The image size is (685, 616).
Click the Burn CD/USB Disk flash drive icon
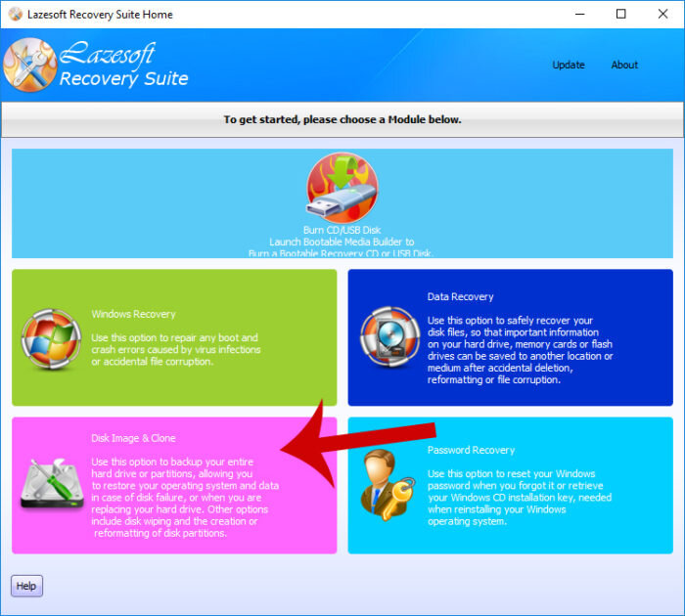point(342,188)
